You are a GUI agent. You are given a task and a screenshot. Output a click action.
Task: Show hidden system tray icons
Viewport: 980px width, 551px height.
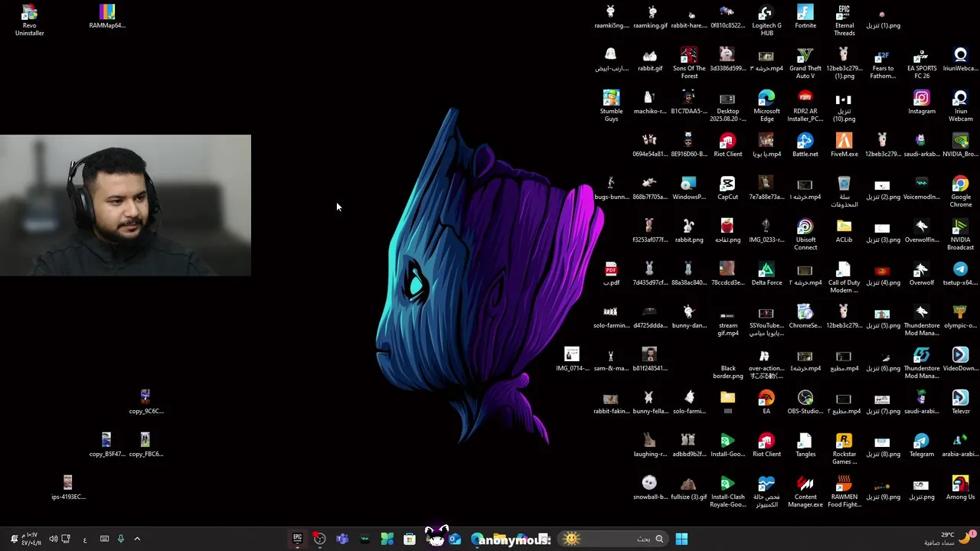pos(137,539)
